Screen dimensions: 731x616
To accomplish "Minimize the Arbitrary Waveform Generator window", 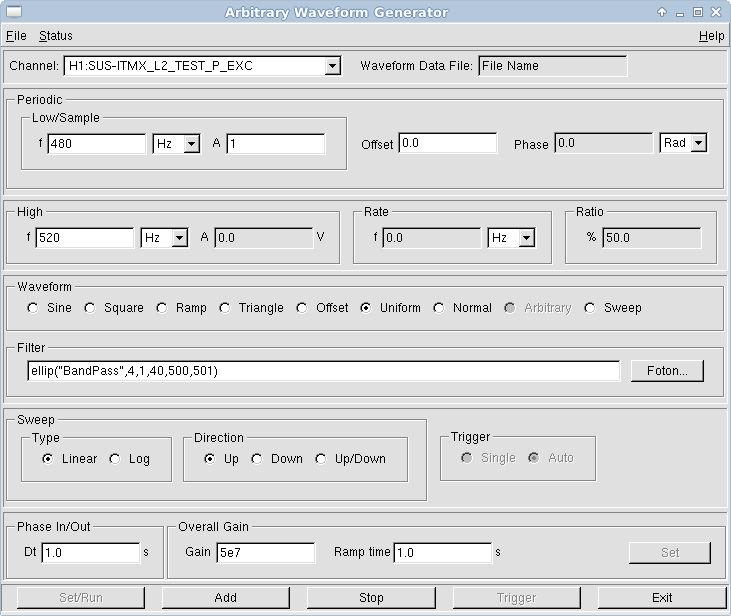I will tap(680, 13).
